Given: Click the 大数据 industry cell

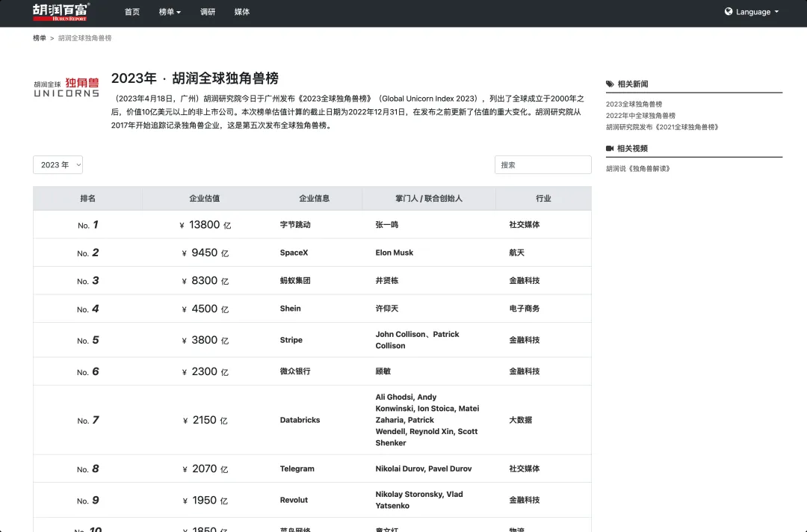Looking at the screenshot, I should 521,420.
